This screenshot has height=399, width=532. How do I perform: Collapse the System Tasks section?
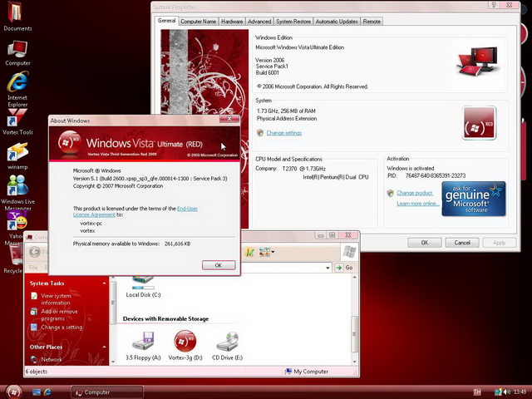(x=104, y=283)
